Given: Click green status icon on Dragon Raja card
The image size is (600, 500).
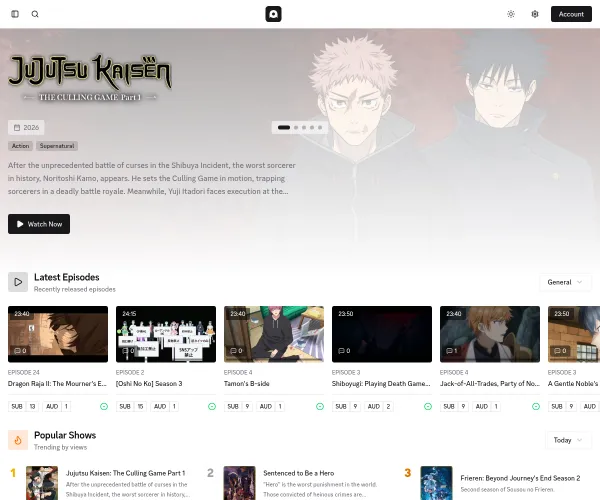Looking at the screenshot, I should click(x=104, y=406).
